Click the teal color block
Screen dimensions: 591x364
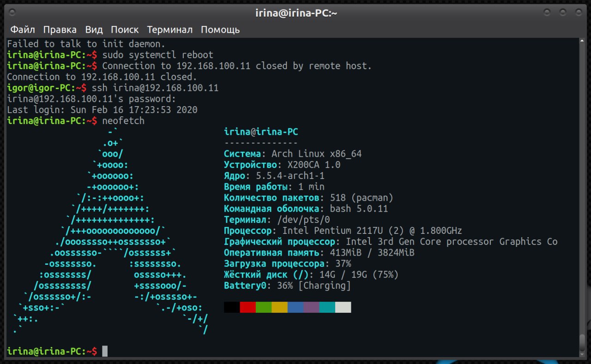[x=327, y=307]
